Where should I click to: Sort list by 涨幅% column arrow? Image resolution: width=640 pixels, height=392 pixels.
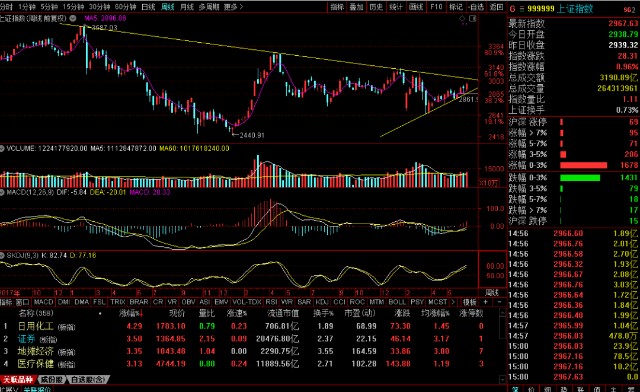point(142,314)
